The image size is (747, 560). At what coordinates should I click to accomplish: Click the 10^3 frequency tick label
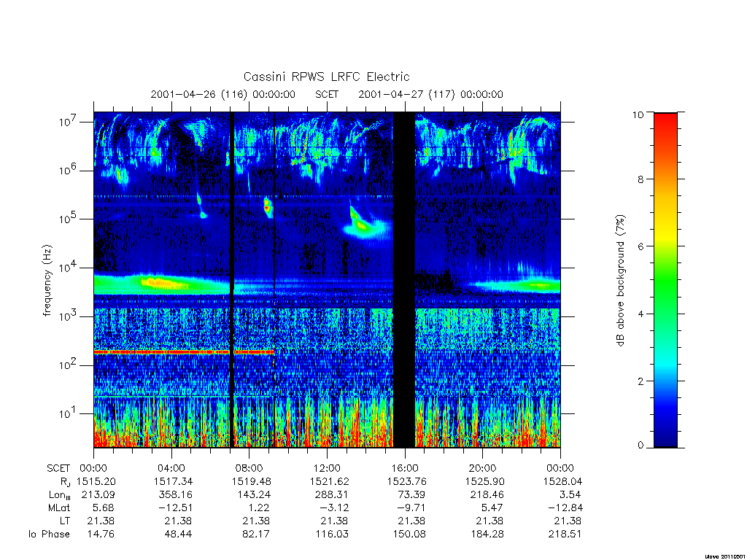69,315
